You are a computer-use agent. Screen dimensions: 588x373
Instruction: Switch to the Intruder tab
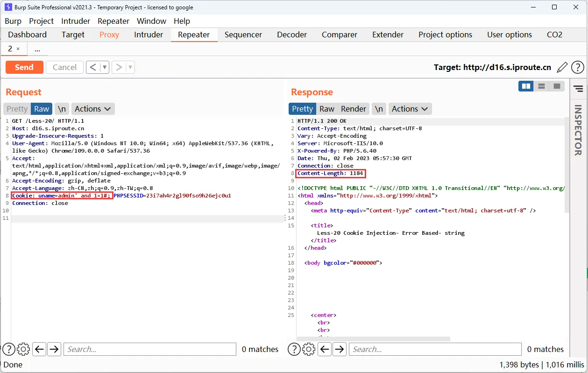click(x=149, y=35)
